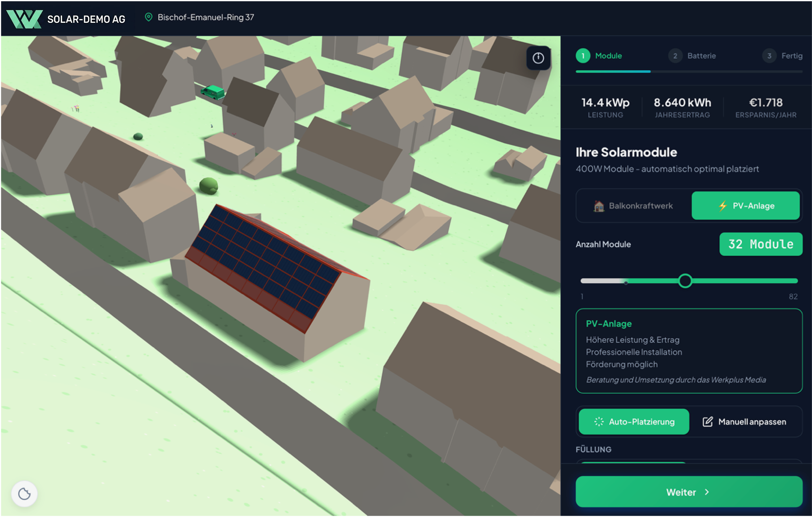The width and height of the screenshot is (812, 517).
Task: Click the text Höhere Leistung & Ertrag
Action: [632, 340]
